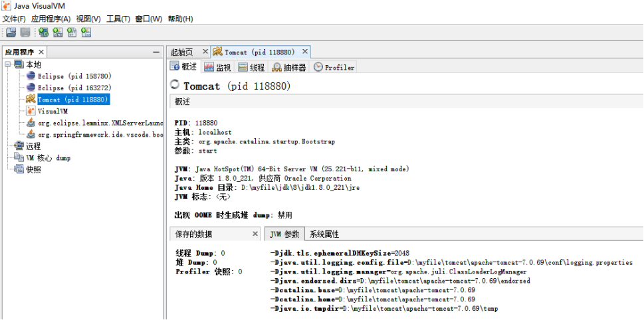644x320 pixels.
Task: Click the Tomcat cat icon in applications tree
Action: [x=31, y=100]
